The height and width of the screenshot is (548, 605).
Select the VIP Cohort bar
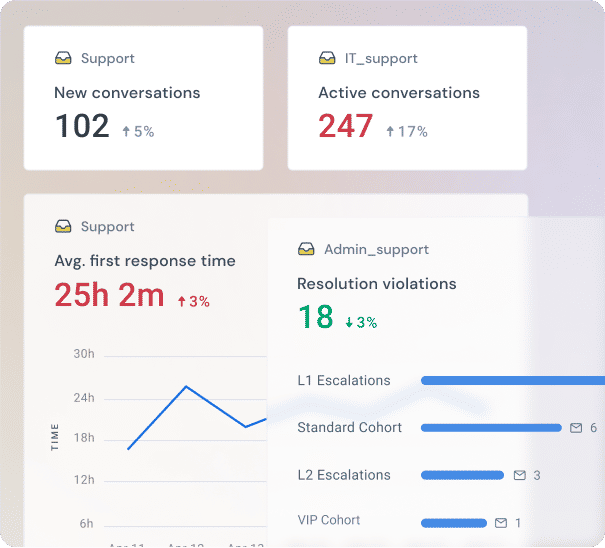454,523
